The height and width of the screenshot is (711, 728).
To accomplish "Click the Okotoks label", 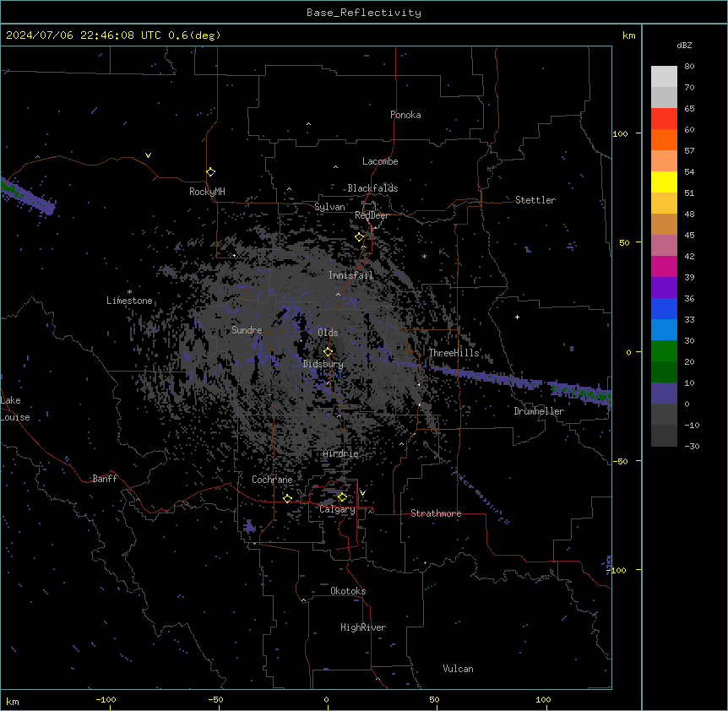I will tap(348, 591).
